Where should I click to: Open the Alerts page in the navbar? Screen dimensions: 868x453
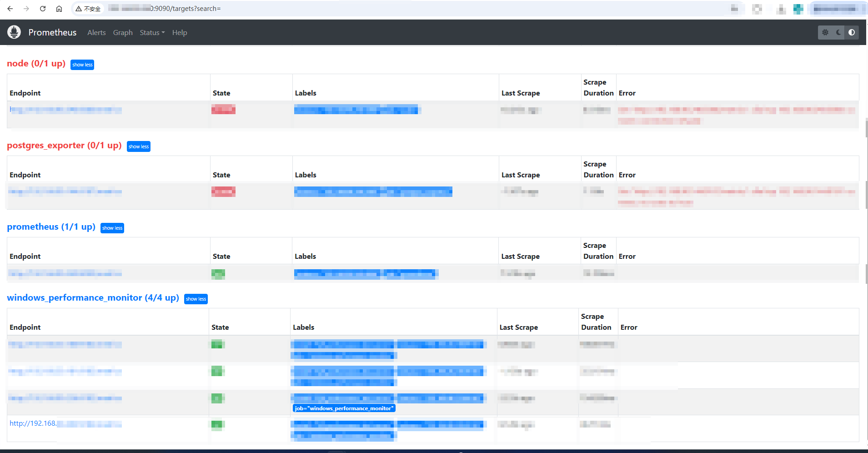point(96,33)
